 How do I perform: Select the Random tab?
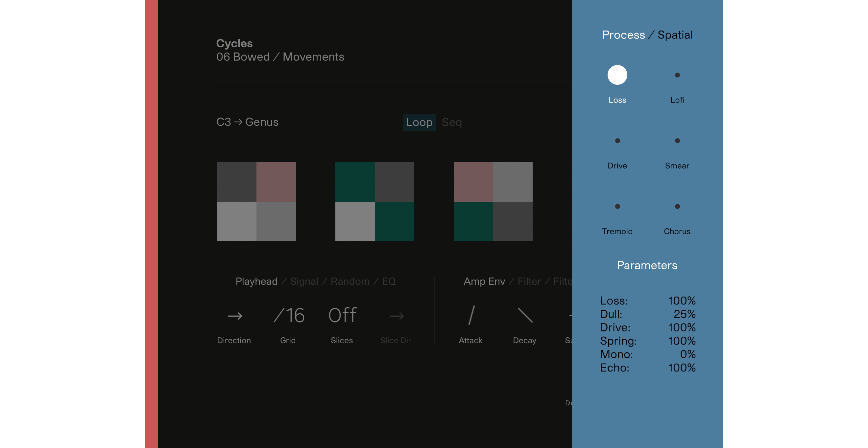pyautogui.click(x=350, y=281)
